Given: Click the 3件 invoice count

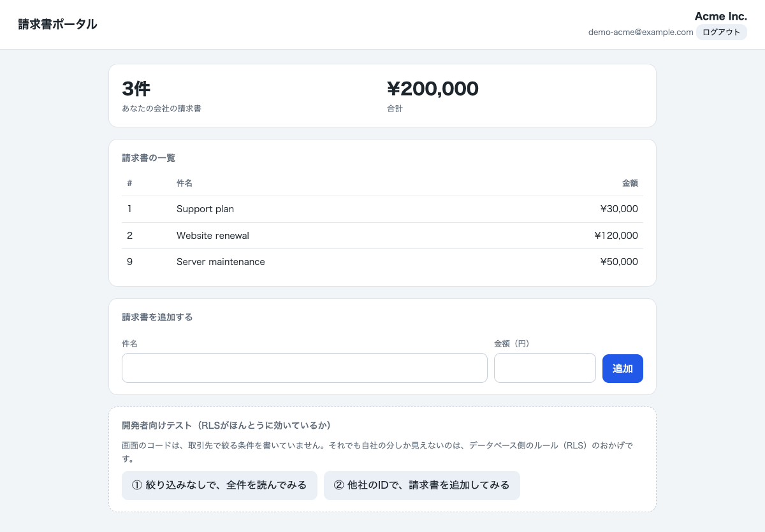Looking at the screenshot, I should (136, 89).
